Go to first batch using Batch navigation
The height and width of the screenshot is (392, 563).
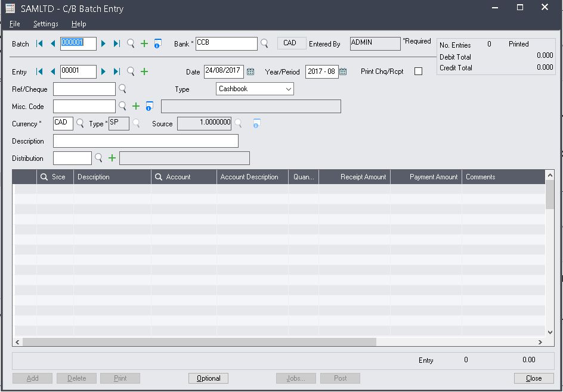click(x=39, y=43)
